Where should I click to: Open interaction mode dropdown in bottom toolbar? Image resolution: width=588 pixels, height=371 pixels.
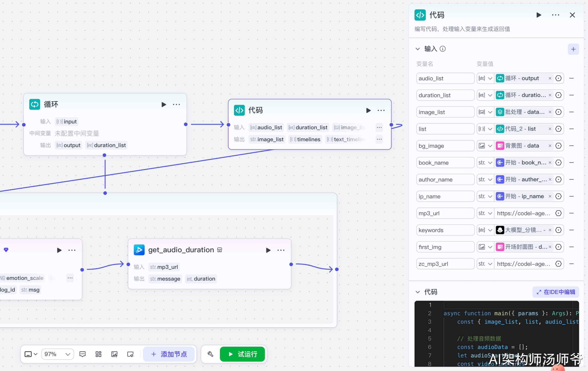click(x=31, y=354)
